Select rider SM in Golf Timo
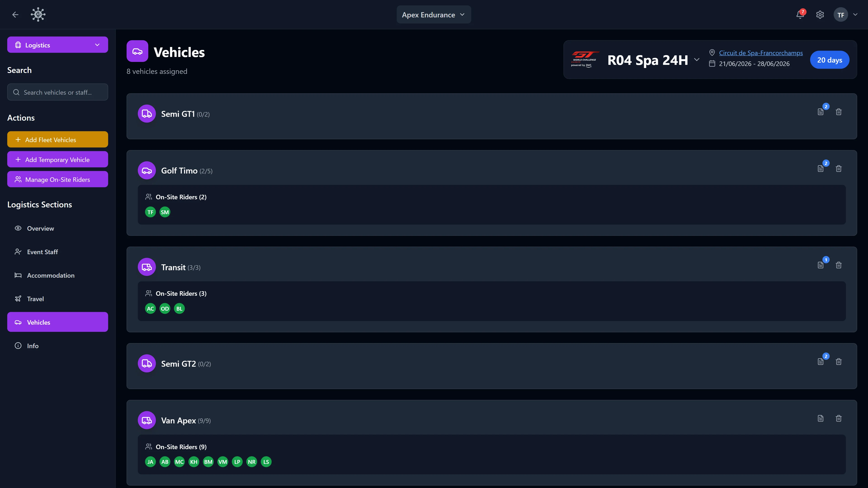 (x=165, y=212)
